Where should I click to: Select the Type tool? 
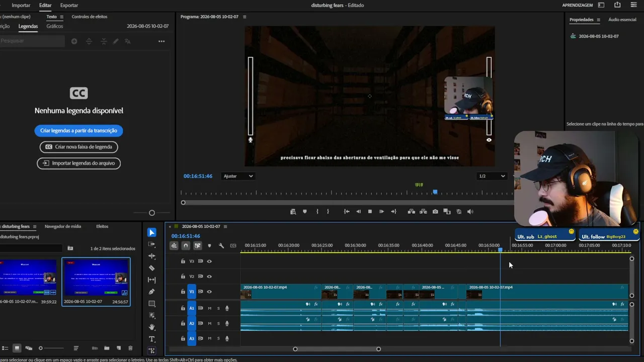click(x=152, y=339)
